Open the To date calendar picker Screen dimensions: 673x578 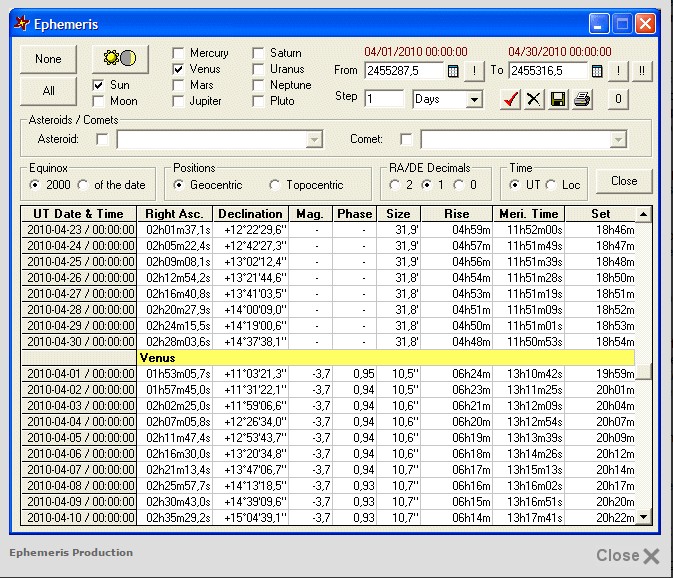pos(597,71)
